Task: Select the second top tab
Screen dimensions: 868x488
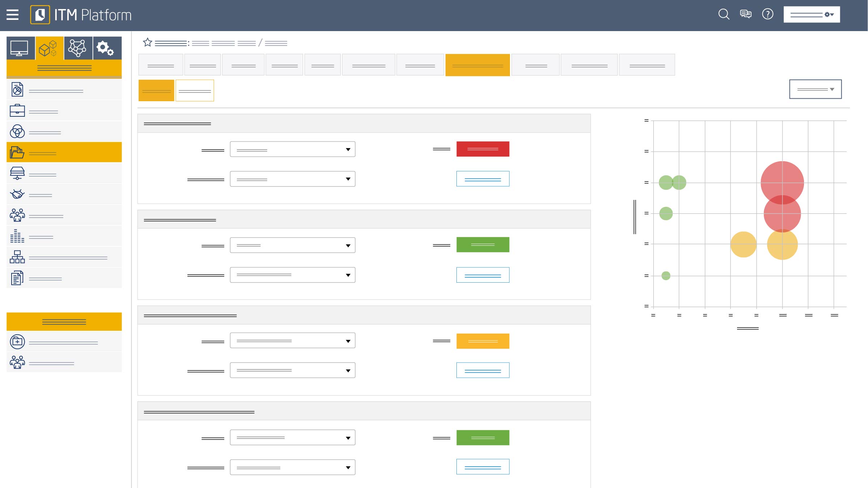Action: click(x=203, y=65)
